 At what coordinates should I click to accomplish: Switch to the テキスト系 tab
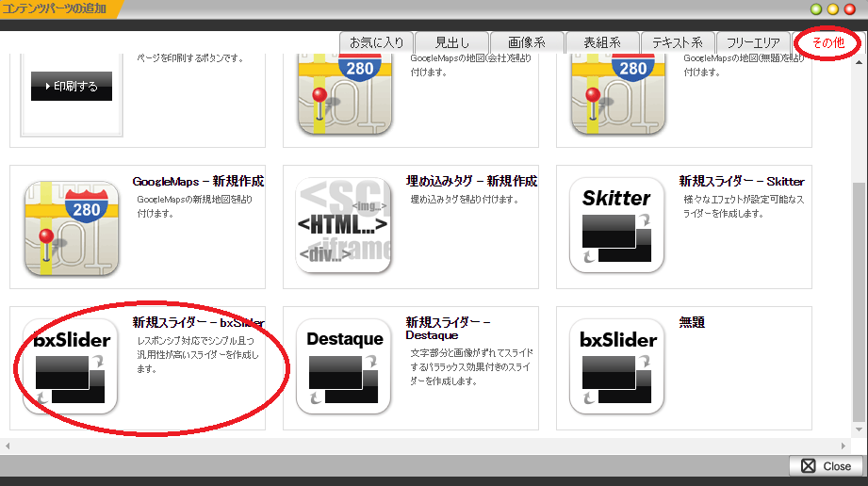click(x=678, y=42)
